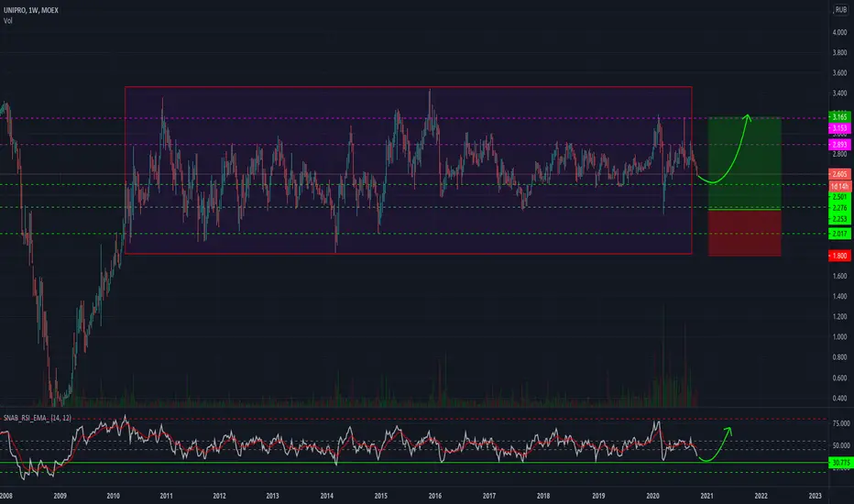Viewport: 854px width, 504px height.
Task: Select the Vol indicator label
Action: (8, 21)
